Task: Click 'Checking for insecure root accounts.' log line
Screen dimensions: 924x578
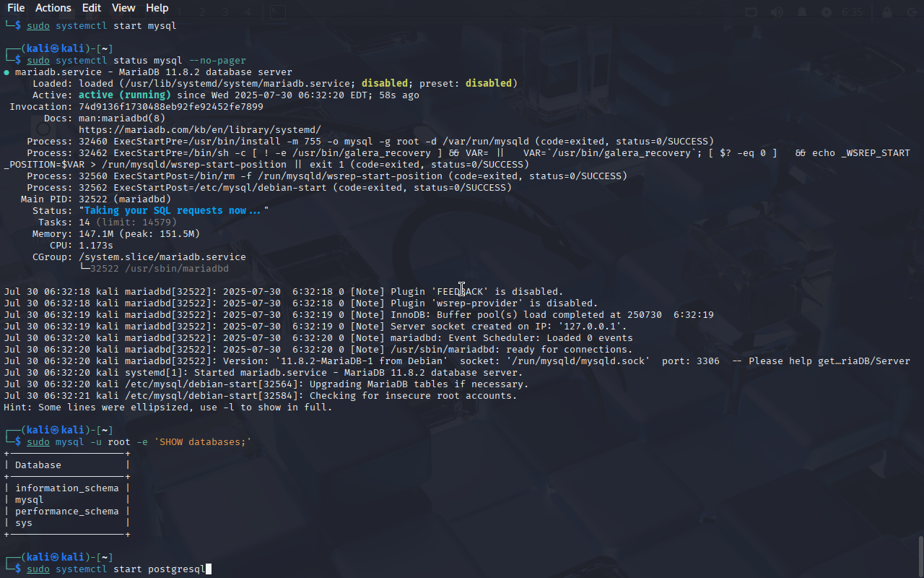Action: pos(261,396)
